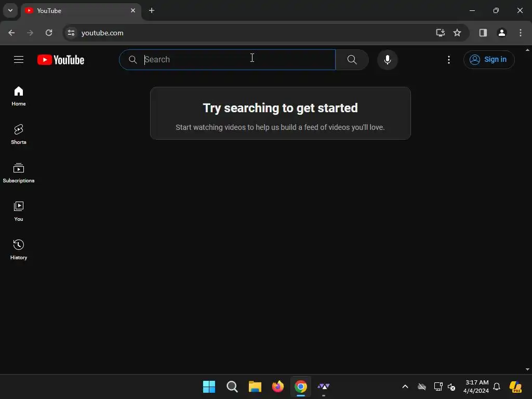
Task: Focus the YouTube Search input field
Action: coord(228,60)
